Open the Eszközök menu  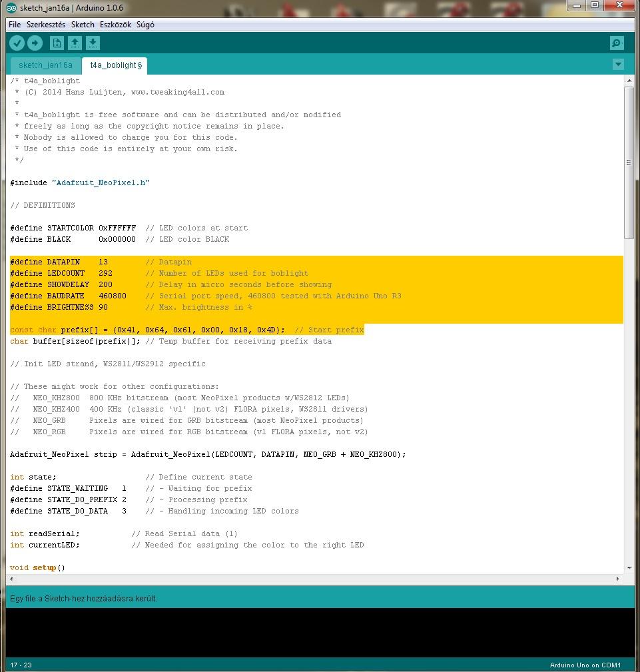pos(116,25)
